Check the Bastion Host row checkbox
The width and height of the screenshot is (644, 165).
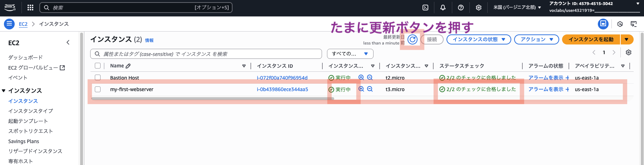tap(98, 77)
